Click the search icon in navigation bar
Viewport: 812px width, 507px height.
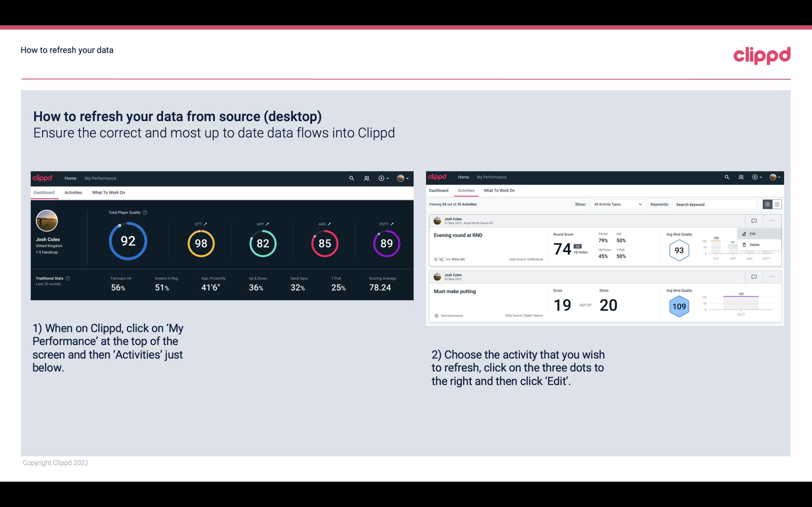tap(351, 178)
